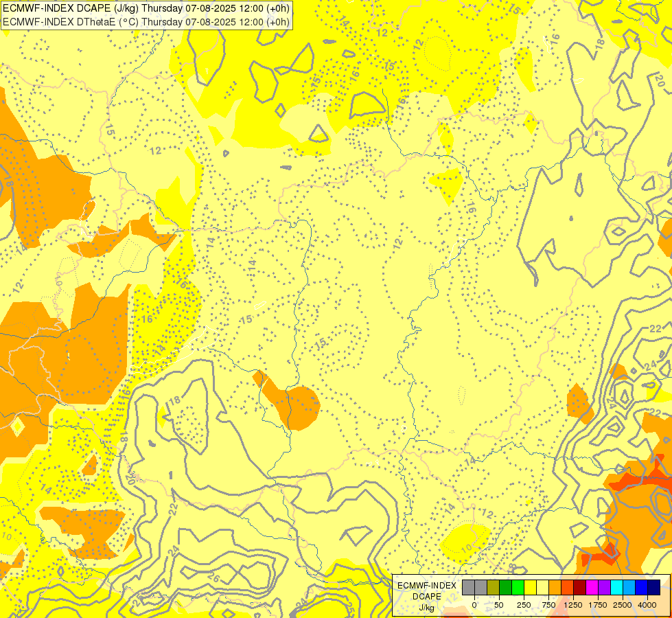Image resolution: width=672 pixels, height=618 pixels.
Task: Click the legend ECMWF-INDEX label
Action: pos(427,586)
